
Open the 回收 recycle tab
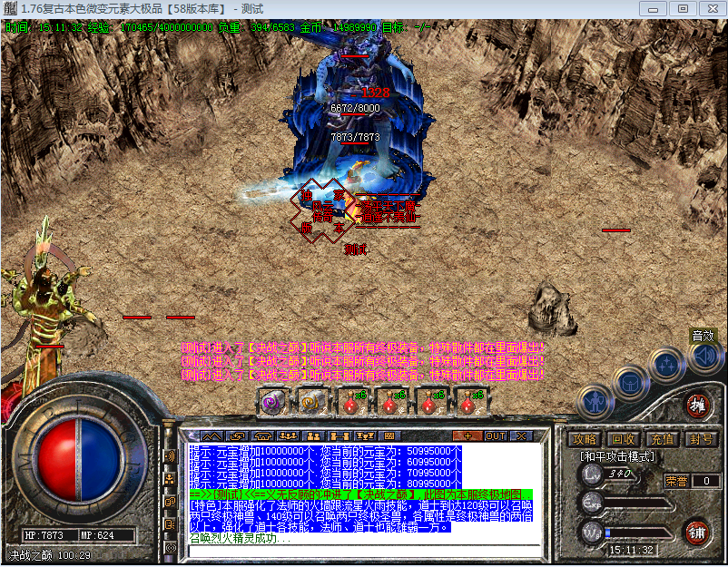623,439
